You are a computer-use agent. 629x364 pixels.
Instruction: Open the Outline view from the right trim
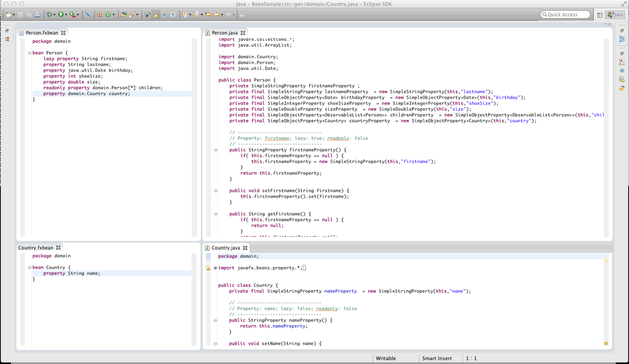622,39
